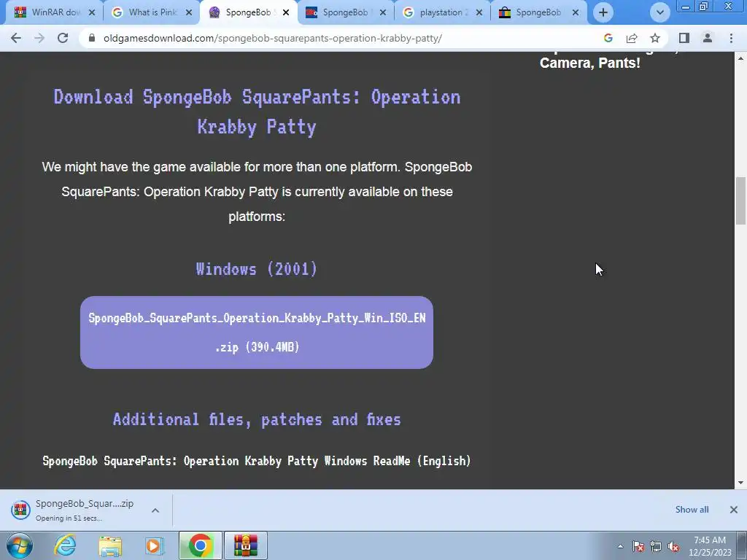Close the playstation 2 tab
The width and height of the screenshot is (747, 560).
coord(479,12)
